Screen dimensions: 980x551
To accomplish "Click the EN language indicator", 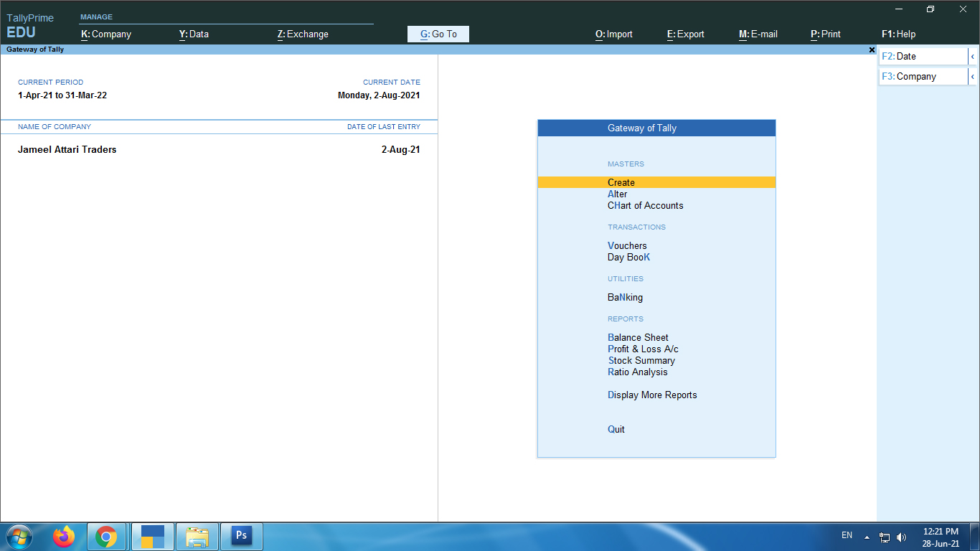I will (847, 535).
